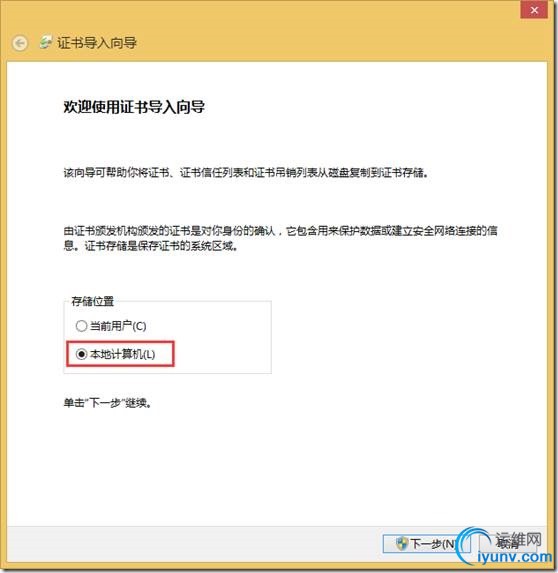This screenshot has height=573, width=558.
Task: Click the 证书导入向导 title bar text
Action: click(x=97, y=43)
